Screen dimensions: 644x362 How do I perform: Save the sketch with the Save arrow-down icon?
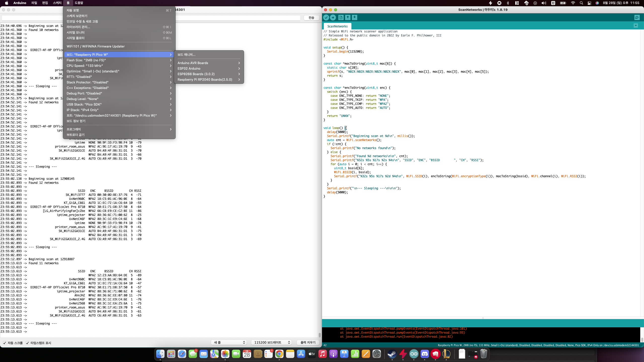click(x=354, y=17)
